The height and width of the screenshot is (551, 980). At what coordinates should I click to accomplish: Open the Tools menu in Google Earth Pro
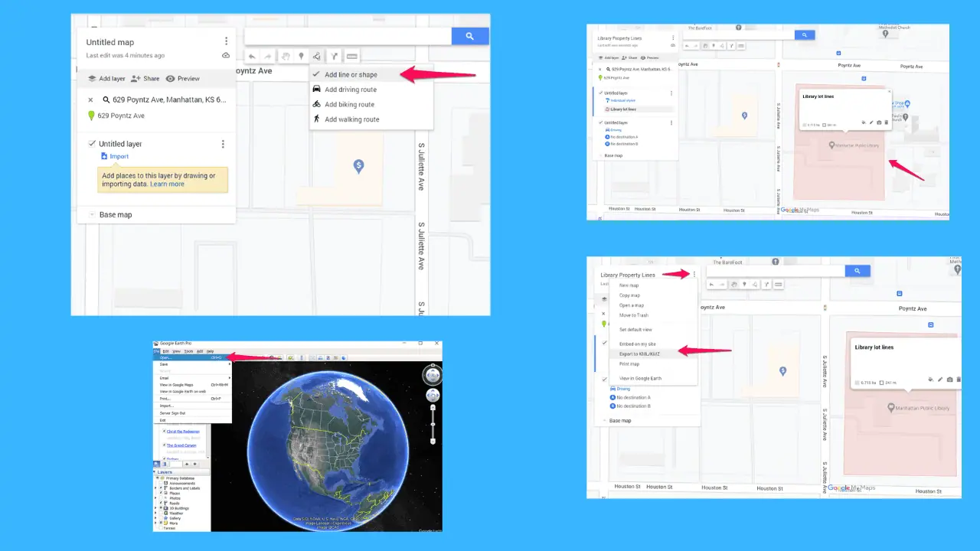188,351
